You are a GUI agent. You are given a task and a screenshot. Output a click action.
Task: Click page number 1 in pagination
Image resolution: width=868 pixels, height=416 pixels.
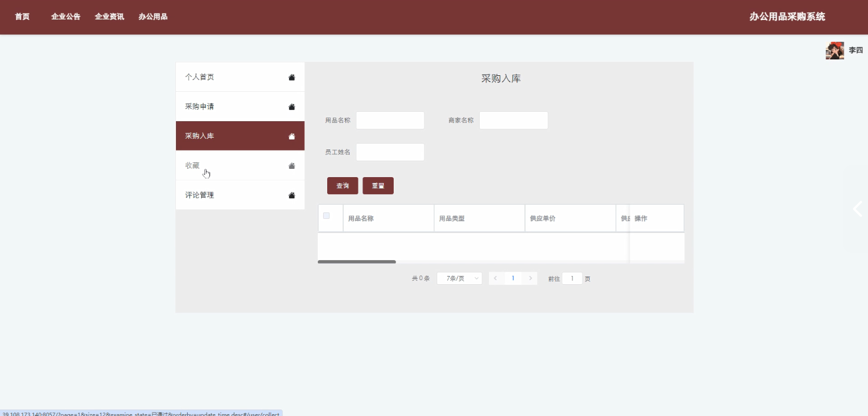point(513,278)
